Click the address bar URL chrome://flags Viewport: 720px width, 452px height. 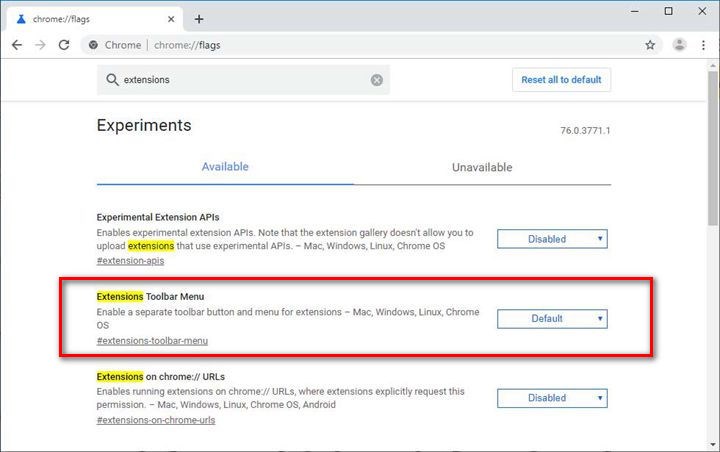click(187, 45)
